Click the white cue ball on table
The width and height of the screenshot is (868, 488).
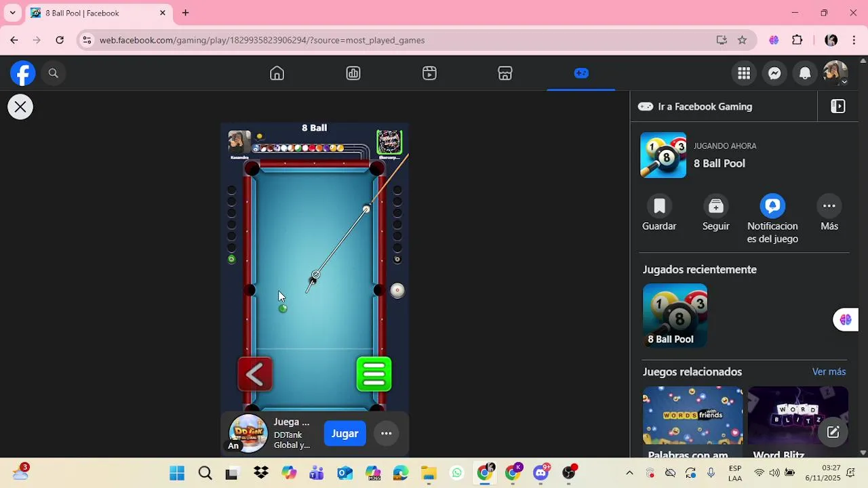coord(366,209)
